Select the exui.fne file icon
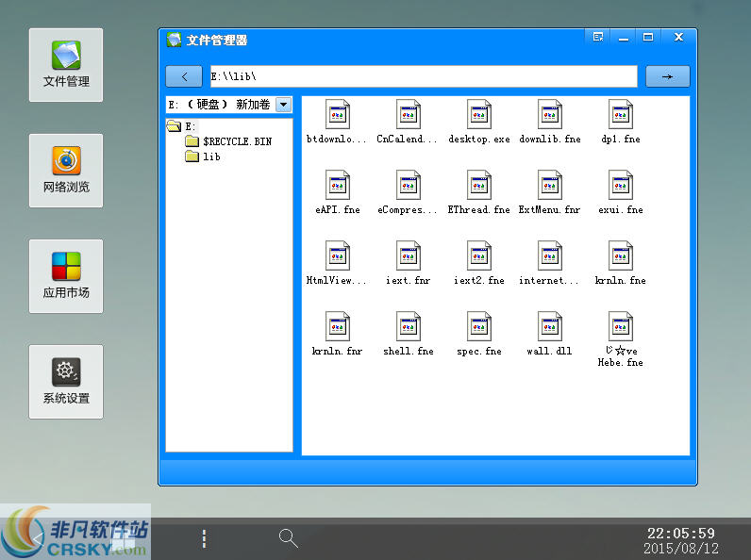 point(621,185)
